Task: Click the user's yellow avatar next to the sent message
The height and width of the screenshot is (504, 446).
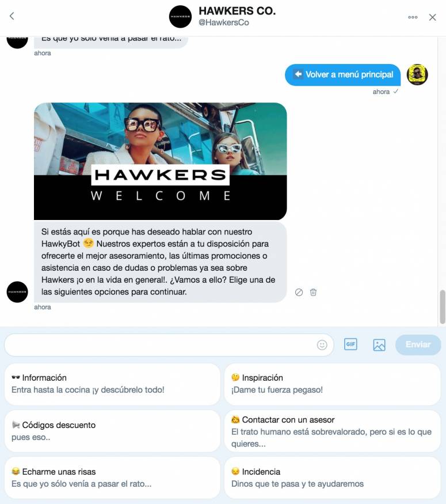Action: pos(417,74)
